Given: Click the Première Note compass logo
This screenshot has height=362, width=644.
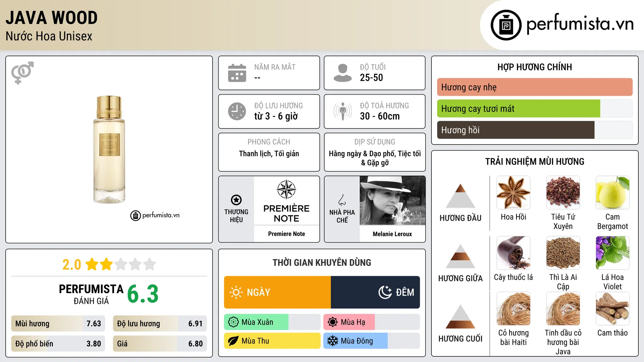Looking at the screenshot, I should 286,189.
